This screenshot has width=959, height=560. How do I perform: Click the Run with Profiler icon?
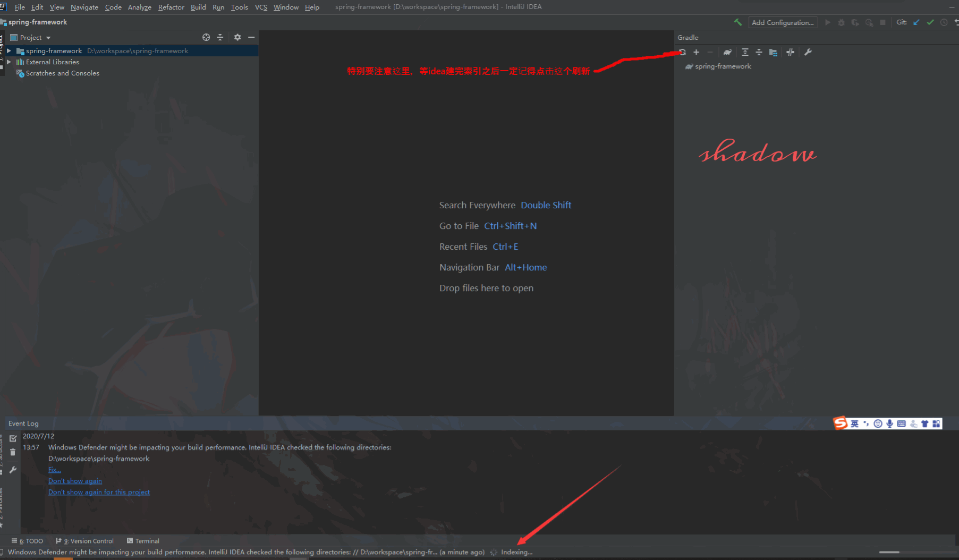(x=869, y=22)
